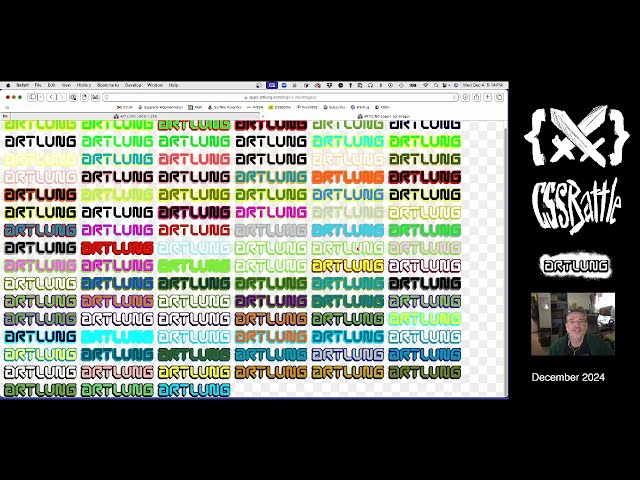Click the white ARTLUNG badge under CSSBattle

point(576,266)
